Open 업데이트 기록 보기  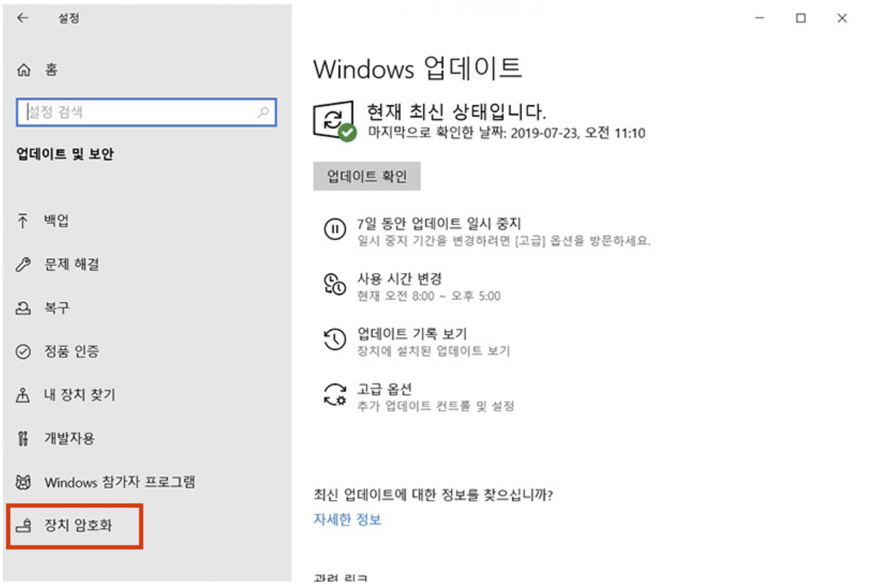(412, 334)
